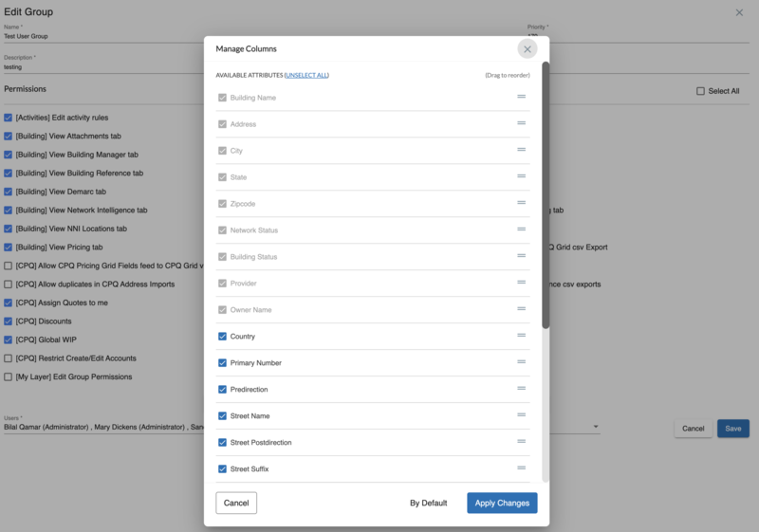Click the drag handle beside Street Name
The width and height of the screenshot is (759, 532).
coord(521,415)
